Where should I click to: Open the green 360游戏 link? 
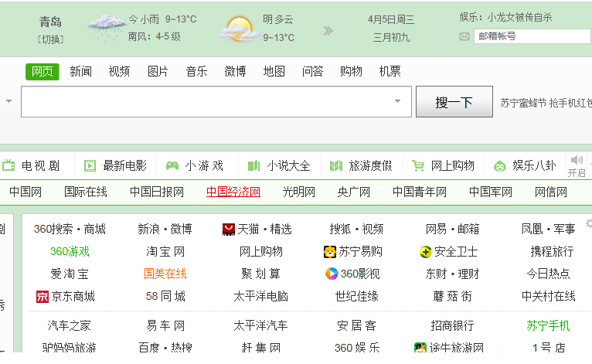click(70, 252)
